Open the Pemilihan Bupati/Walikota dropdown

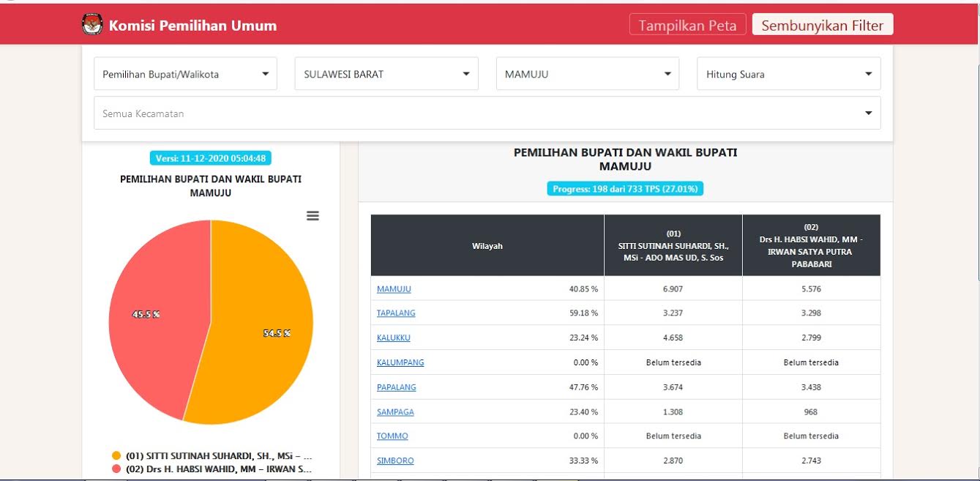(185, 74)
